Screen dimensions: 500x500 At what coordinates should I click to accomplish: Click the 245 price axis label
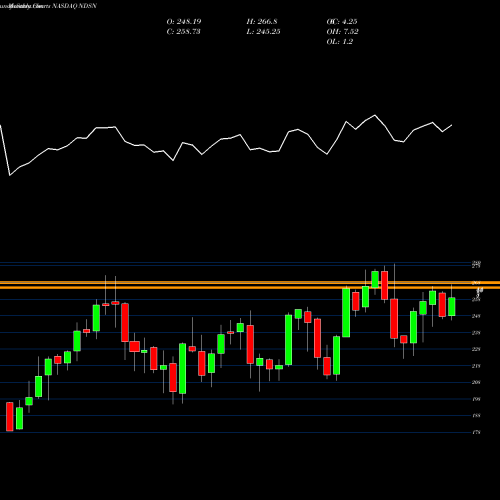pyautogui.click(x=476, y=316)
